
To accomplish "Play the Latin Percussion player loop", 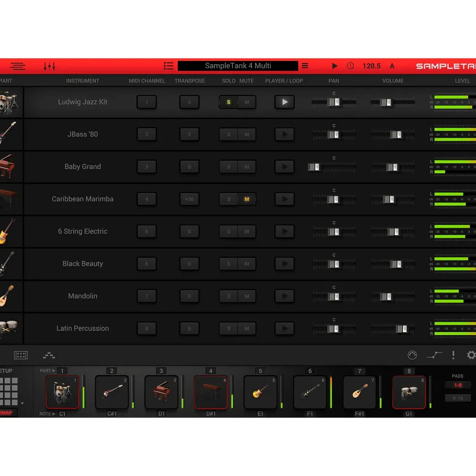I will click(x=284, y=329).
